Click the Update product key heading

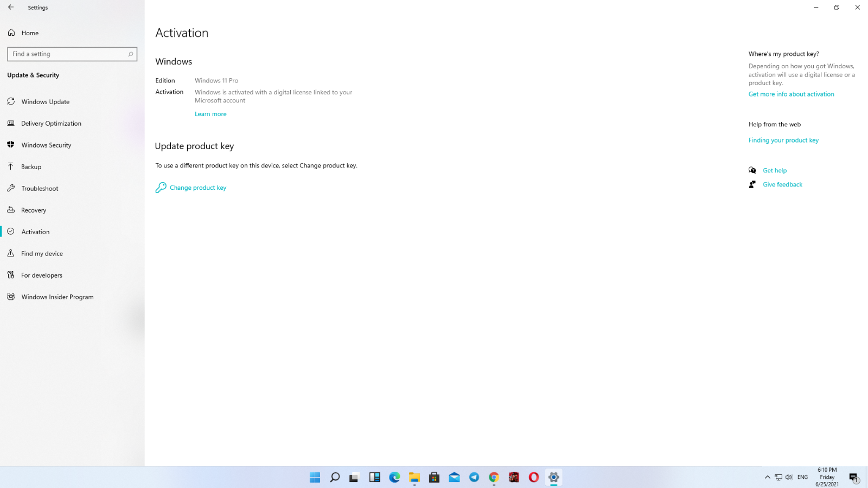(x=194, y=146)
